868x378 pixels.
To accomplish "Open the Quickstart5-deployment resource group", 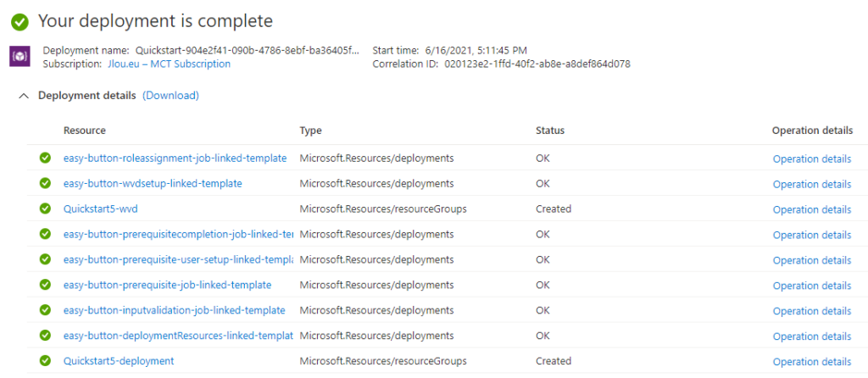I will 119,361.
